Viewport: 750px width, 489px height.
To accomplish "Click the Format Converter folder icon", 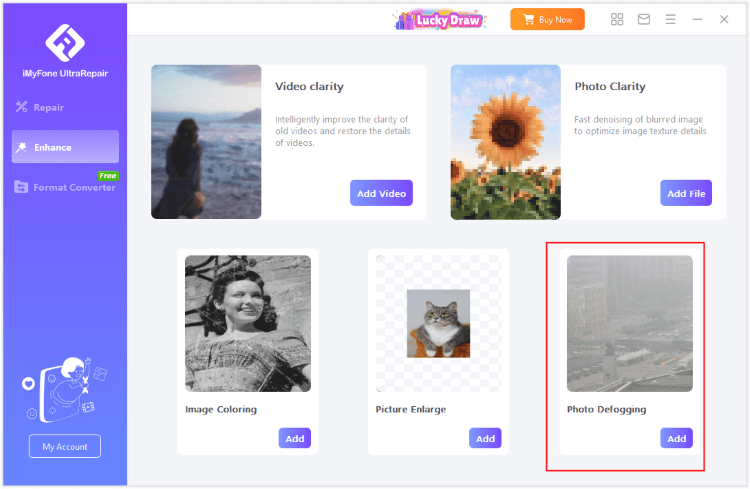I will click(21, 187).
